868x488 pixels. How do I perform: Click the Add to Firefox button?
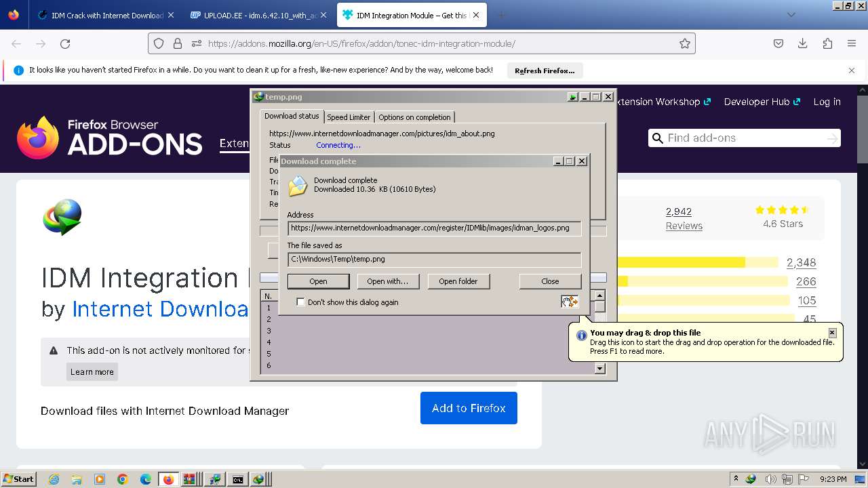pos(469,408)
